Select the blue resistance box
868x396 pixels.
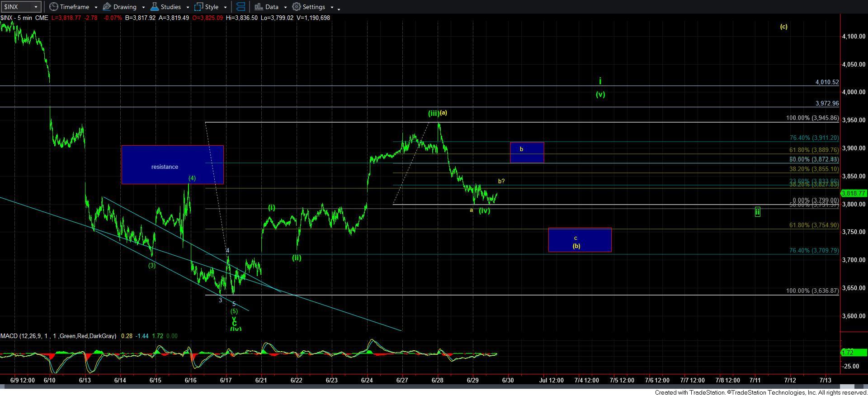point(172,165)
